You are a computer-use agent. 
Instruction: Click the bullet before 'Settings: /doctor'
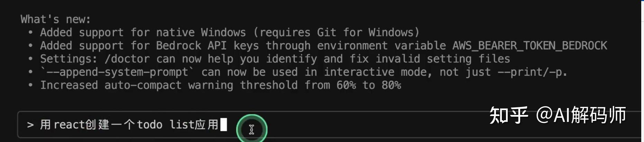click(30, 59)
